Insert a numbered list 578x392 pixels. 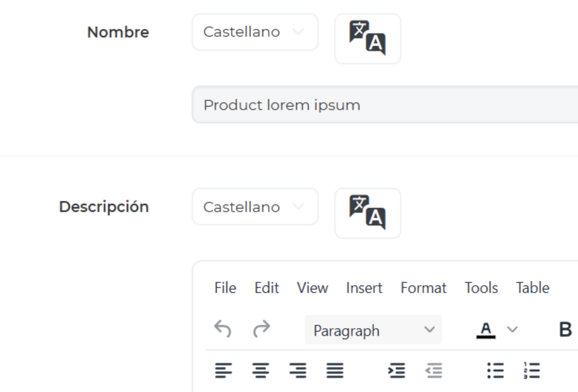click(532, 371)
